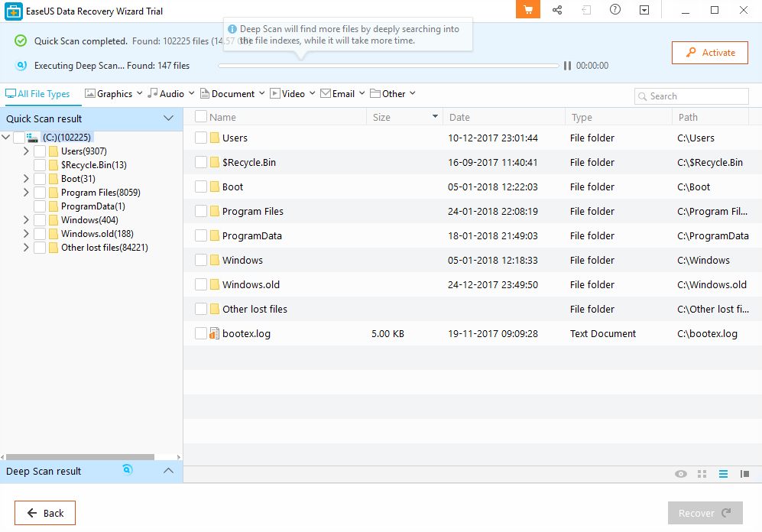Open the shopping cart purchase icon
The height and width of the screenshot is (532, 762).
point(528,10)
